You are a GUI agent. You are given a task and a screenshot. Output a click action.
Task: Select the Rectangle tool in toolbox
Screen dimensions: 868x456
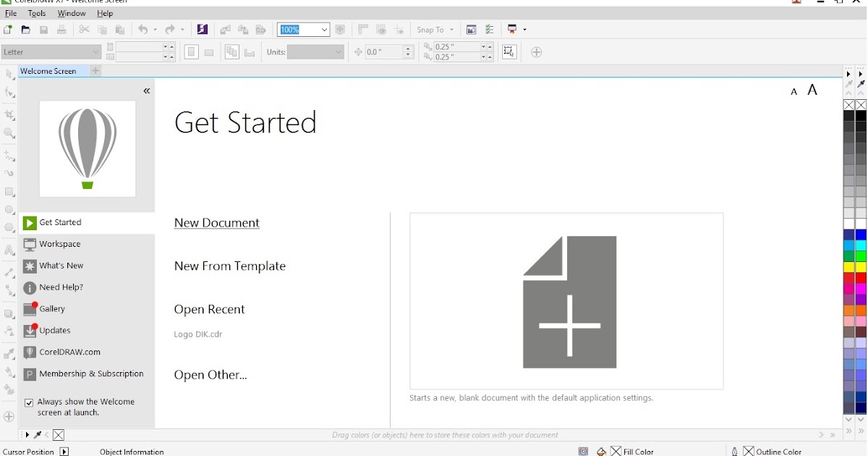9,192
